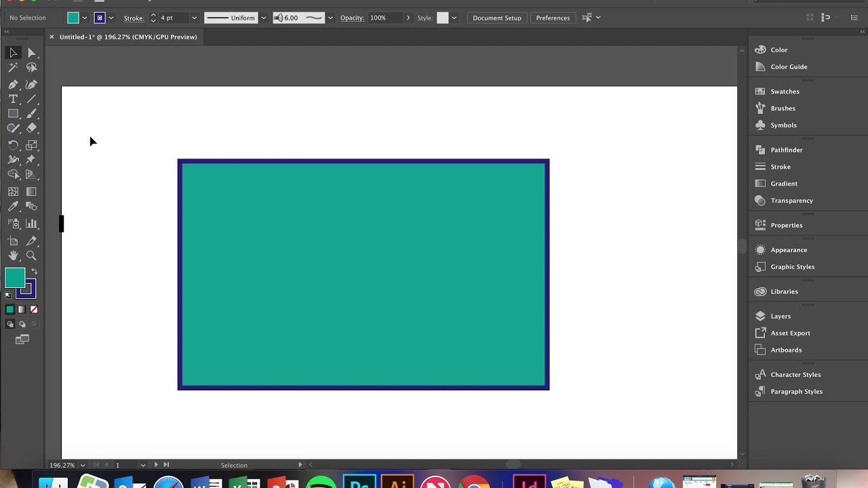Select the Lasso tool
Screen dimensions: 868x488
[x=31, y=67]
